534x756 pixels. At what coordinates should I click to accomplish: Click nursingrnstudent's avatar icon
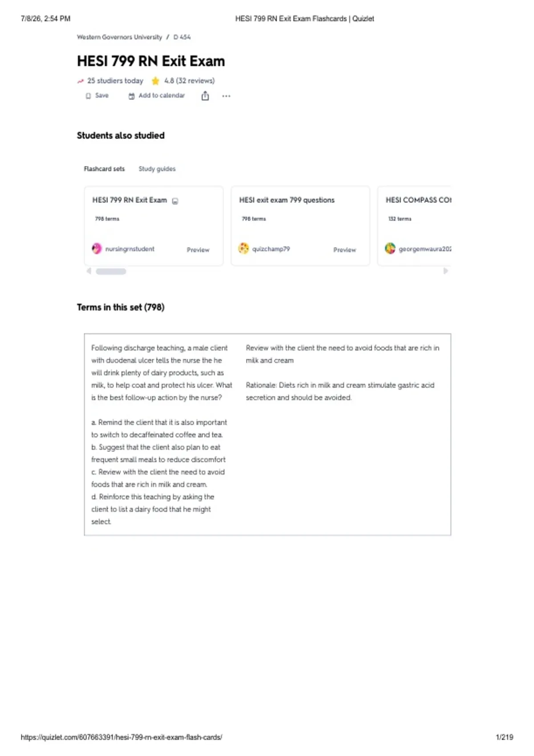click(97, 249)
